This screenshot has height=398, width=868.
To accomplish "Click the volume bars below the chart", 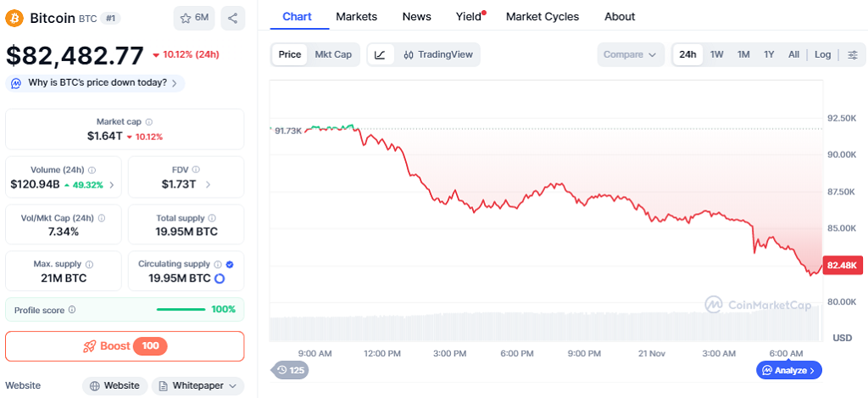I will pos(544,327).
